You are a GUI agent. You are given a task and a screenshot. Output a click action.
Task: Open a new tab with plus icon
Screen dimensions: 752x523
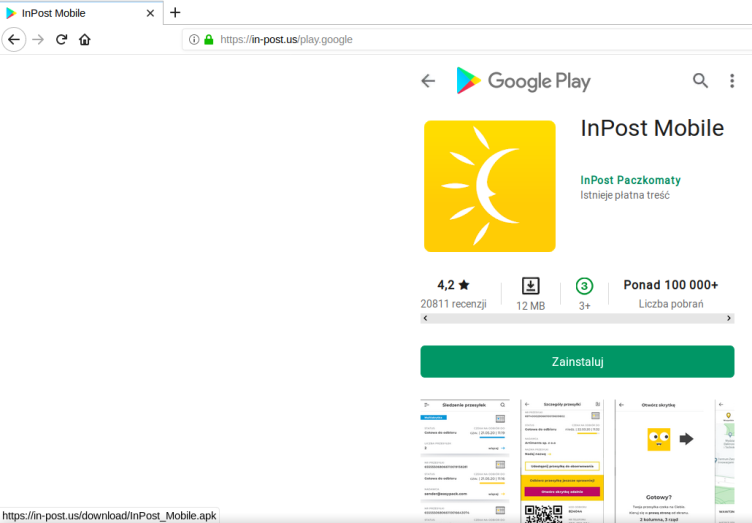pos(175,13)
